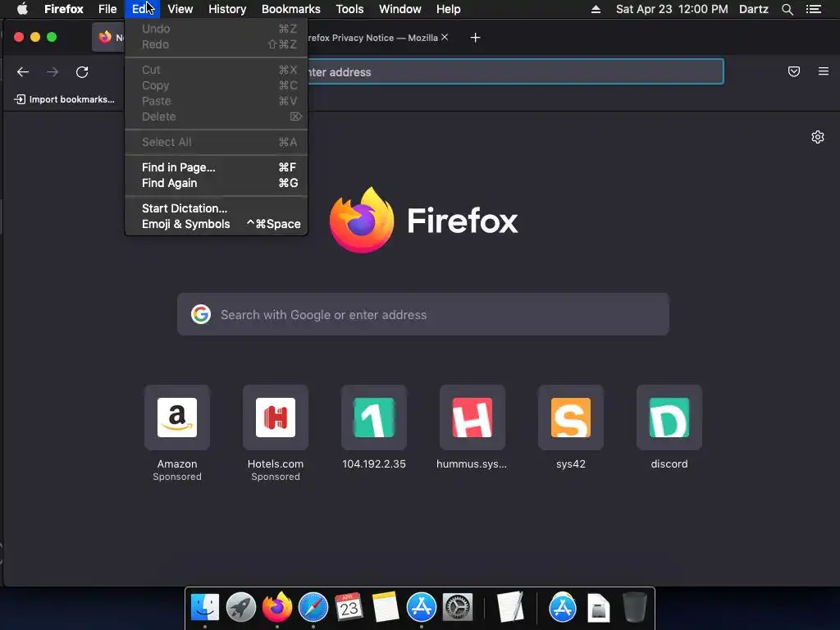Viewport: 840px width, 630px height.
Task: Open Safari from the Dock
Action: (x=313, y=608)
